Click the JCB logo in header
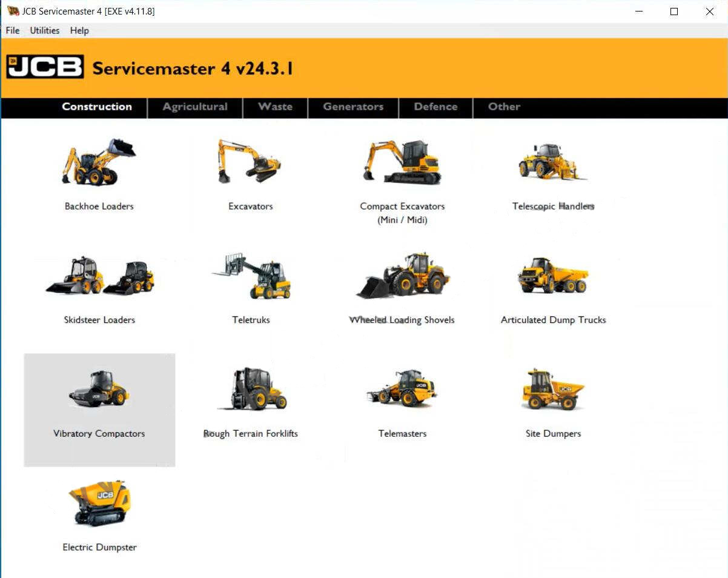 [x=45, y=67]
